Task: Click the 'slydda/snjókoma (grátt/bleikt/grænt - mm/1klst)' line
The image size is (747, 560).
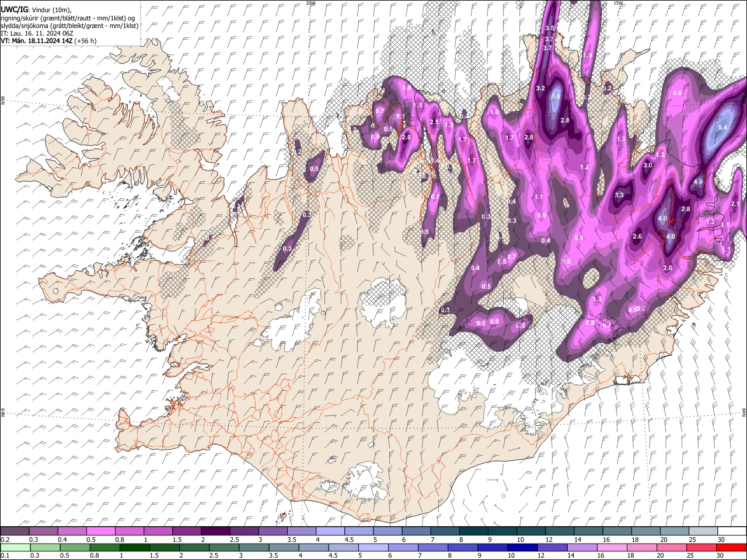Action: (70, 26)
